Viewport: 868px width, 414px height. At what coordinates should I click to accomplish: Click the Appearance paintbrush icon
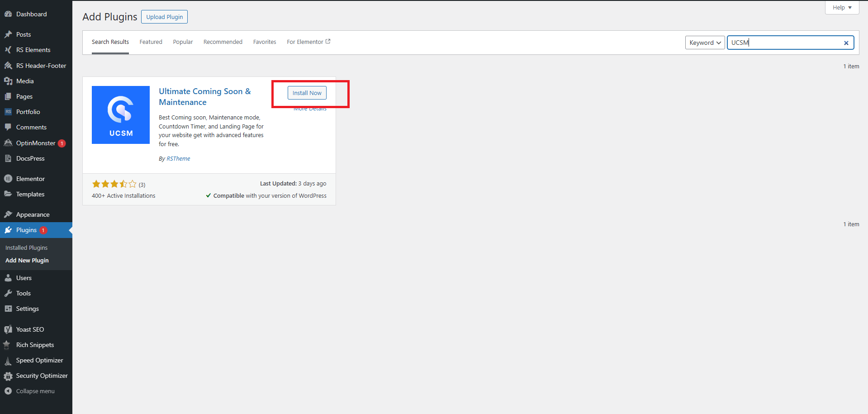(x=8, y=214)
